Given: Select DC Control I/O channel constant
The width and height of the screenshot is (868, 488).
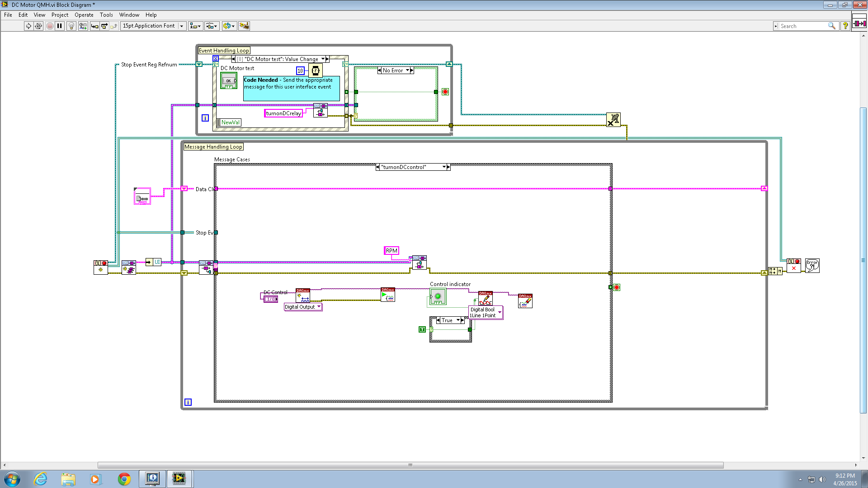Looking at the screenshot, I should point(271,299).
